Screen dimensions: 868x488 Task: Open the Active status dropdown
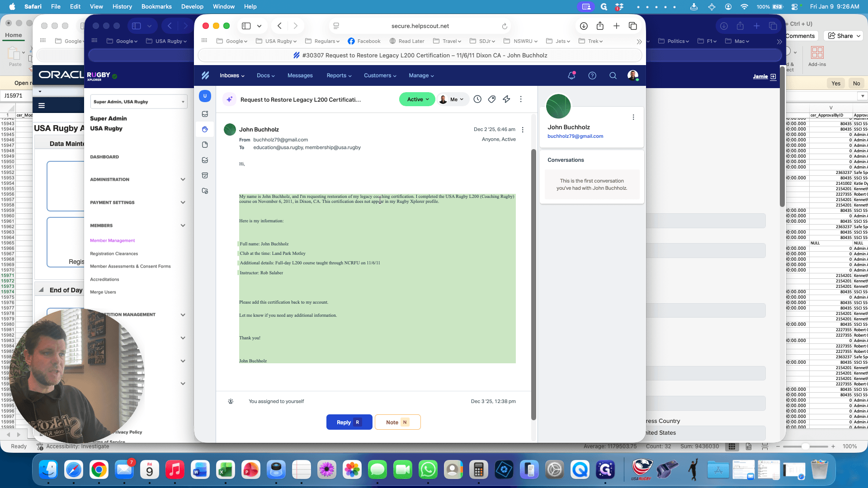tap(417, 99)
